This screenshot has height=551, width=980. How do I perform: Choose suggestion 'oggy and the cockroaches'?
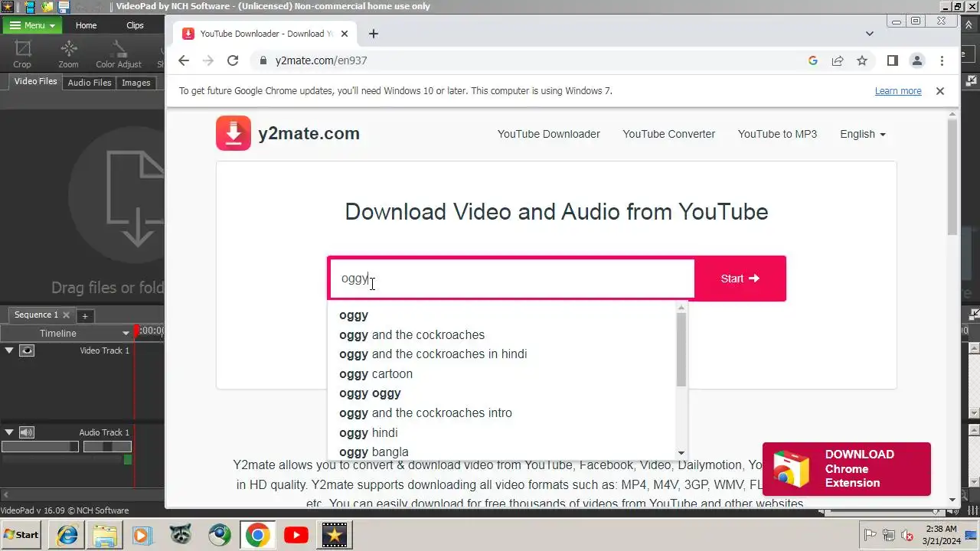(412, 334)
